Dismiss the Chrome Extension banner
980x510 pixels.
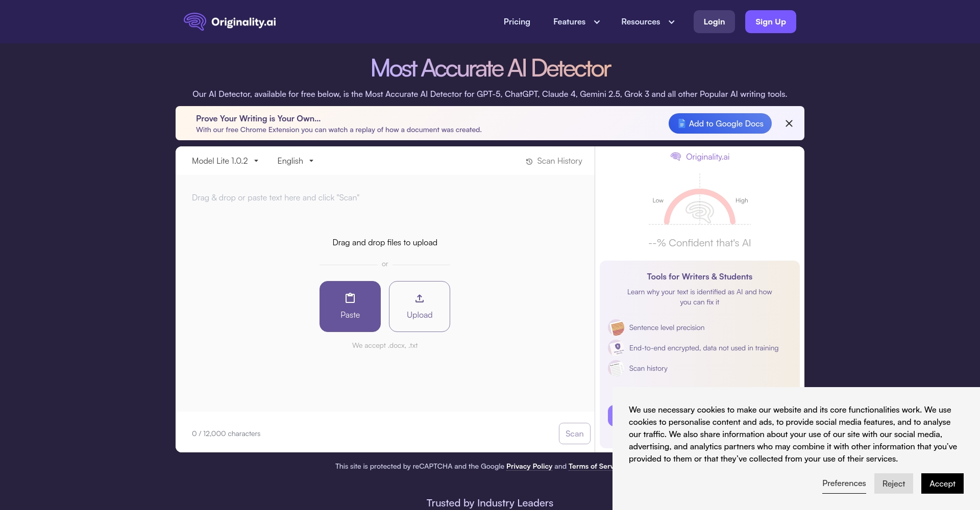tap(789, 123)
